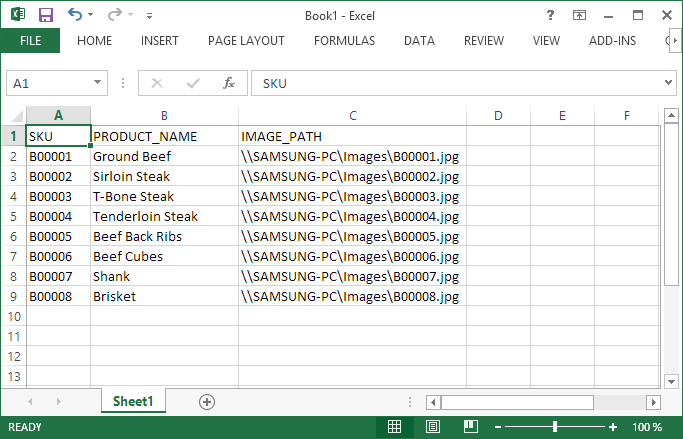Expand the Name Box dropdown arrow

(98, 83)
